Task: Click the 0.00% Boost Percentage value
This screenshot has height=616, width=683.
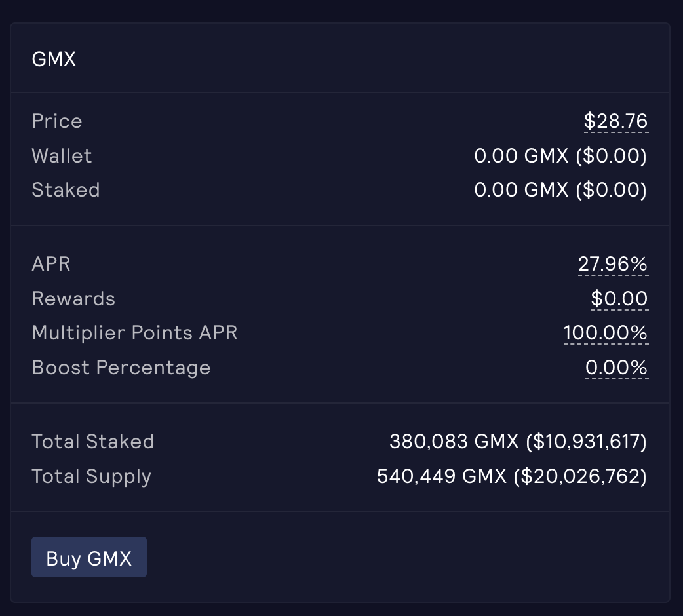Action: point(616,368)
